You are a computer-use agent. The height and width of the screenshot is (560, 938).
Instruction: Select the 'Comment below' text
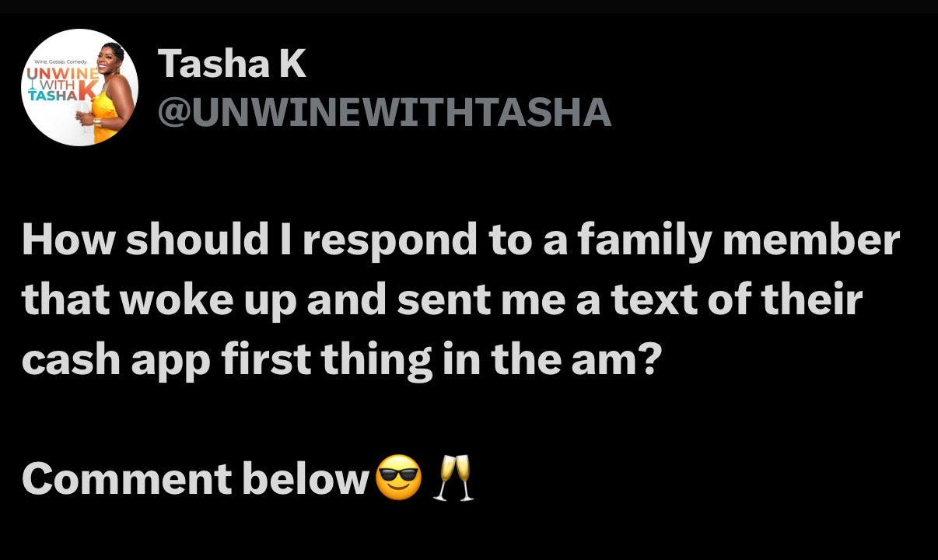pos(194,479)
